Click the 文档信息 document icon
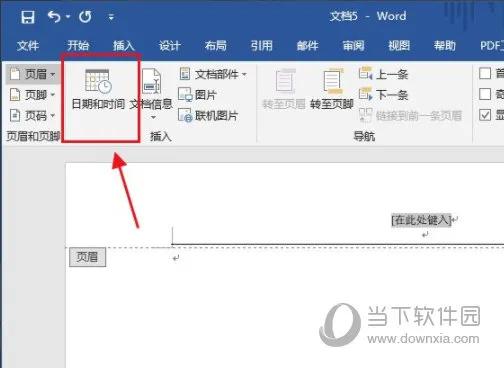The width and height of the screenshot is (504, 368). pos(152,81)
